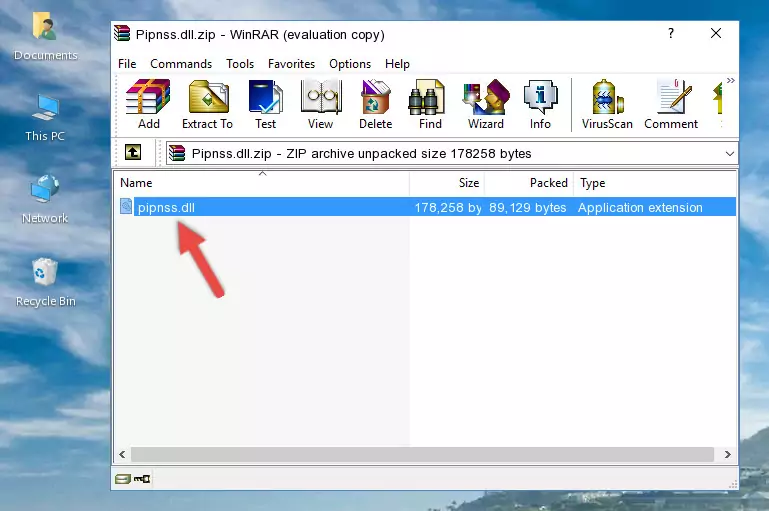769x511 pixels.
Task: Click the Extract To toolbar icon
Action: [x=207, y=104]
